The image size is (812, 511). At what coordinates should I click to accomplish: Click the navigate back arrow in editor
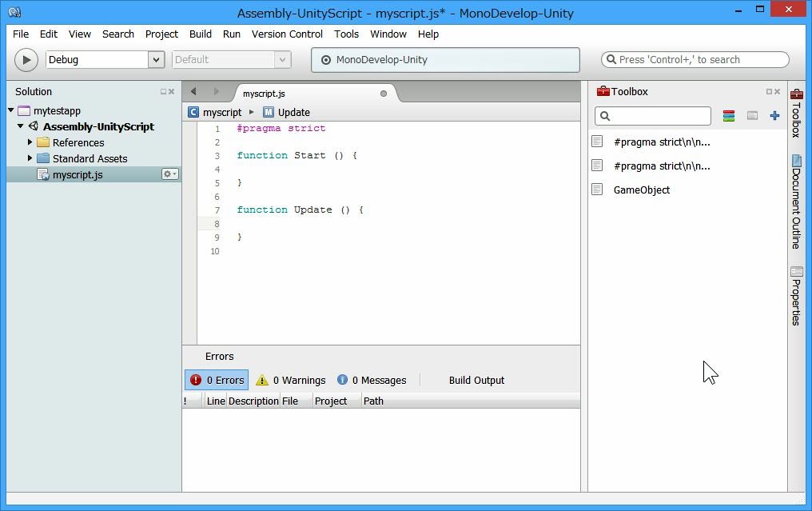point(193,92)
